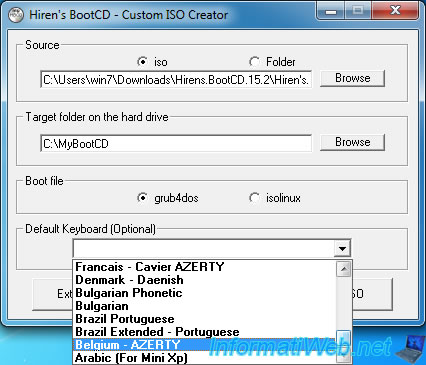Click the Hiren's BootCD title bar icon
Image resolution: width=426 pixels, height=365 pixels.
[x=16, y=15]
